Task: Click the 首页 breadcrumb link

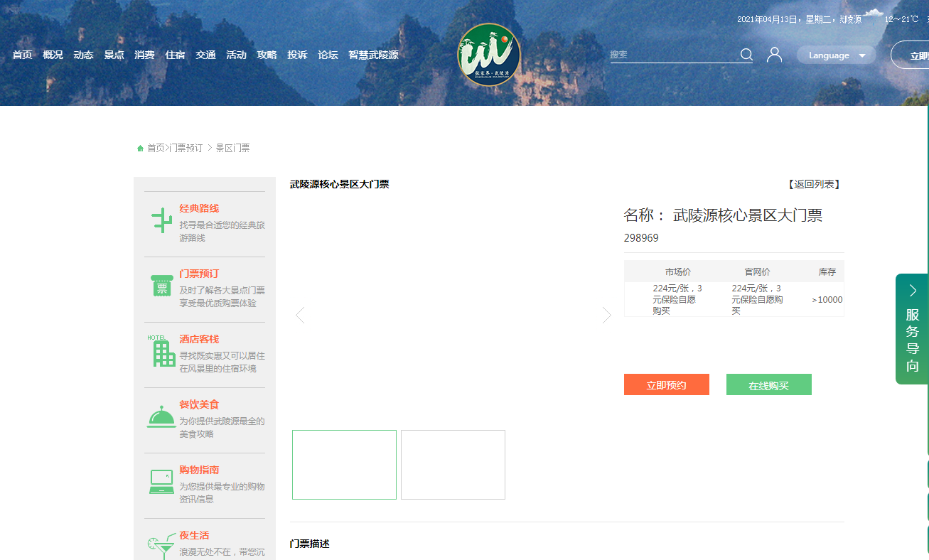Action: click(x=156, y=148)
